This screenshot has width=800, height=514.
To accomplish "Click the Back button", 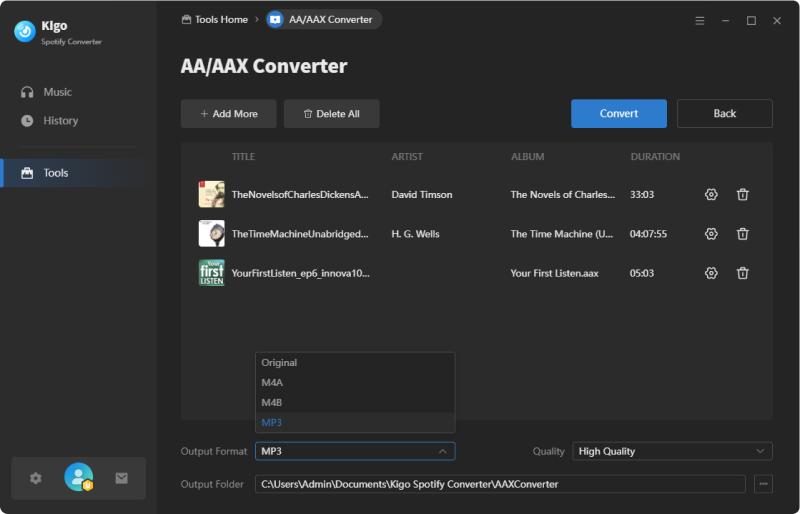I will tap(724, 113).
